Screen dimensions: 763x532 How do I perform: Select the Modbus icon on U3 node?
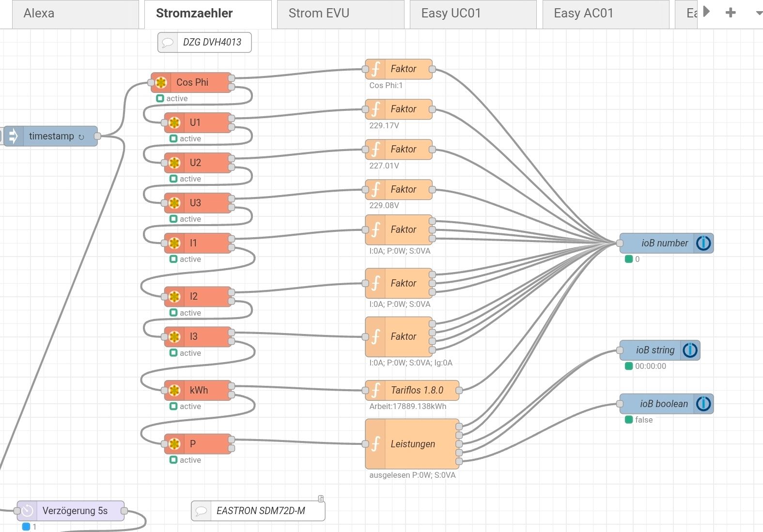coord(175,203)
